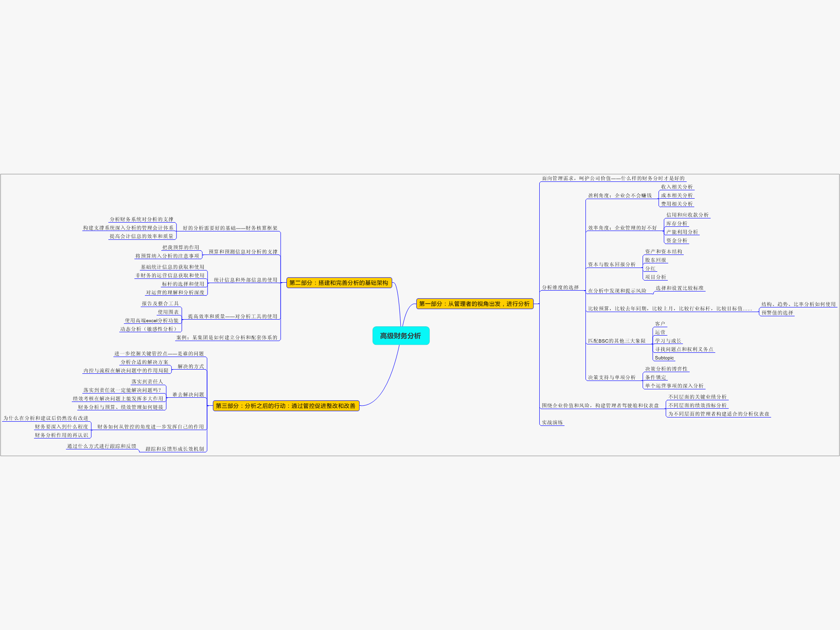Select the 运营 leaf under BSC
The width and height of the screenshot is (840, 630).
(x=660, y=332)
